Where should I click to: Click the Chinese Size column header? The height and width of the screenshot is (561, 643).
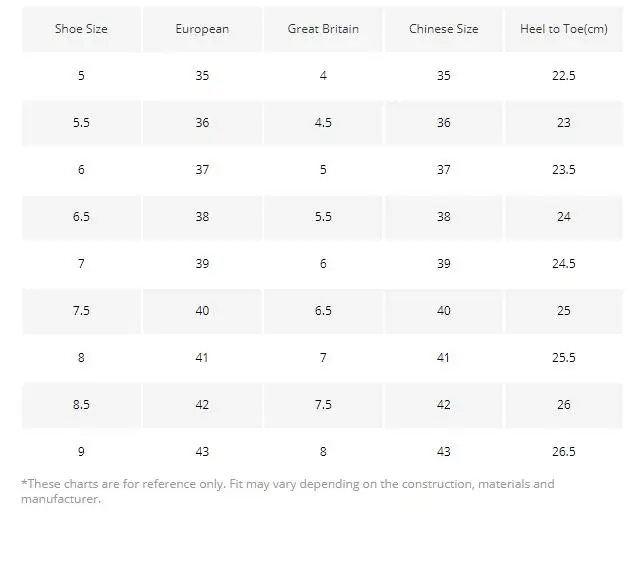[444, 29]
